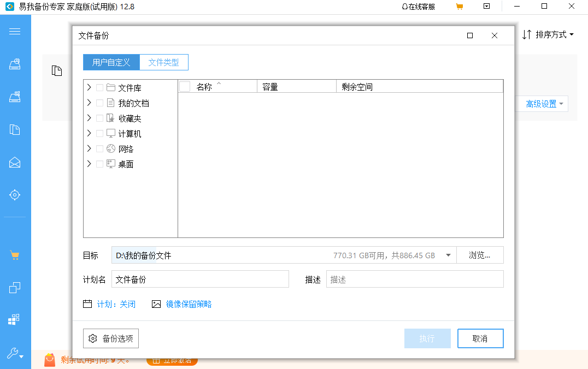Open the clone sidebar icon
This screenshot has height=369, width=588.
click(x=15, y=287)
